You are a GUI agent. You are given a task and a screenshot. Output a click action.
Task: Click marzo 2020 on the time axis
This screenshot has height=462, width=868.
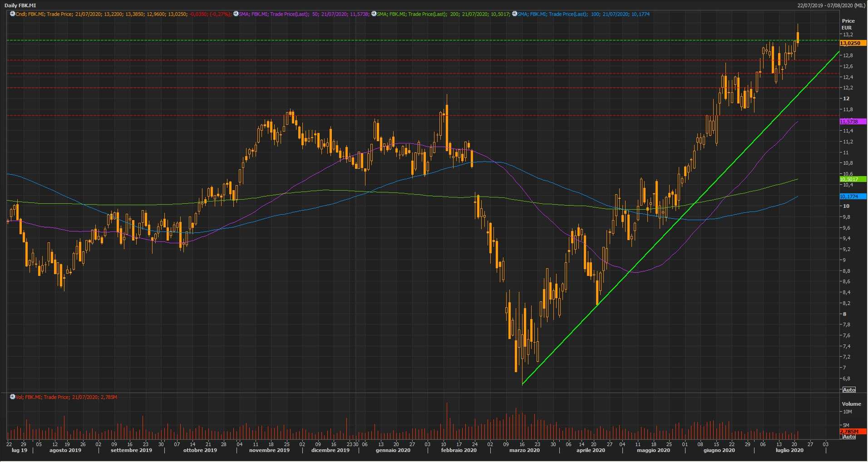coord(524,450)
